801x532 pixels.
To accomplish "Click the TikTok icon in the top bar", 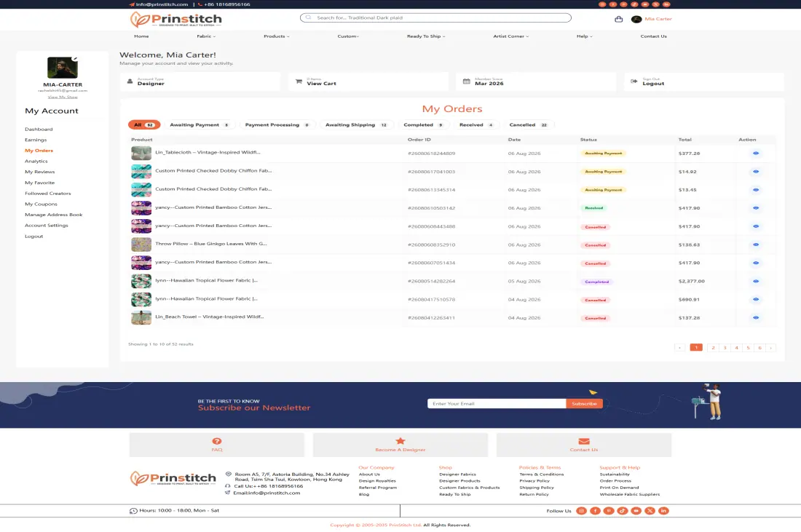I will (x=634, y=4).
